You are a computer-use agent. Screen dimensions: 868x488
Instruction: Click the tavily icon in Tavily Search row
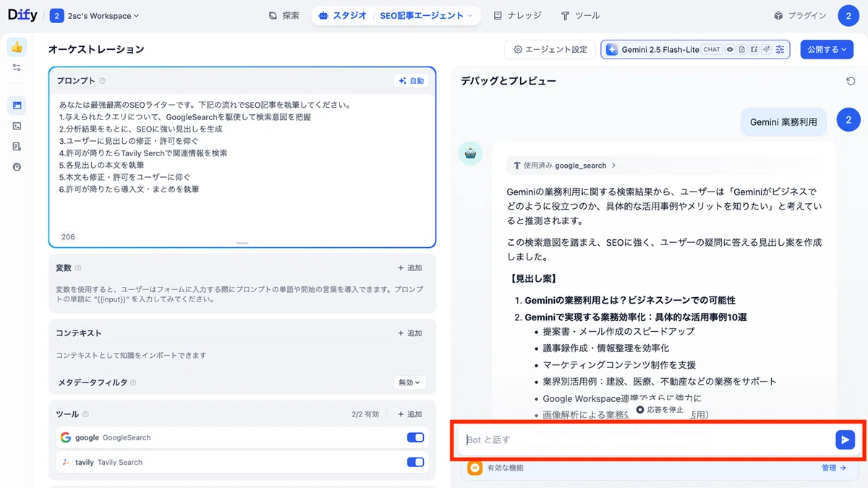tap(66, 462)
